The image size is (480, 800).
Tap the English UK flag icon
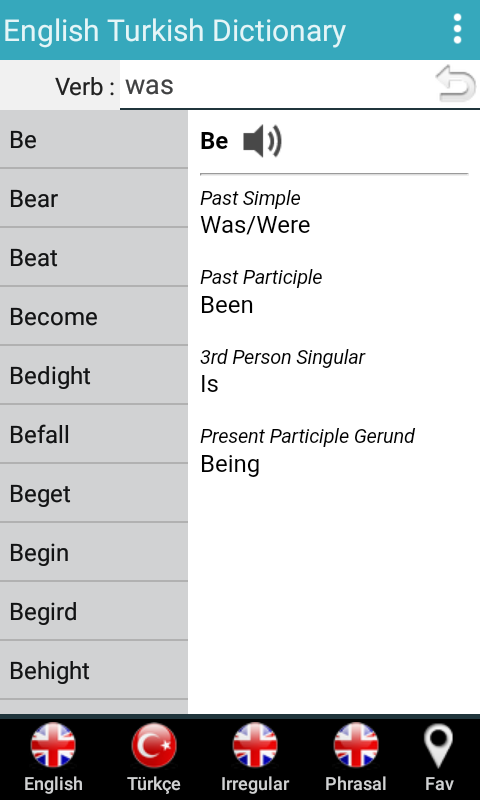pyautogui.click(x=53, y=745)
